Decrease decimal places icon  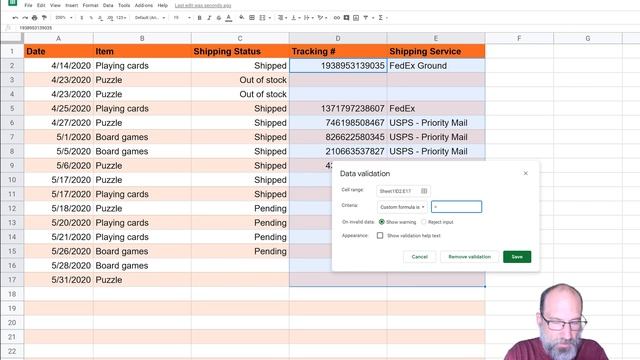pyautogui.click(x=100, y=18)
